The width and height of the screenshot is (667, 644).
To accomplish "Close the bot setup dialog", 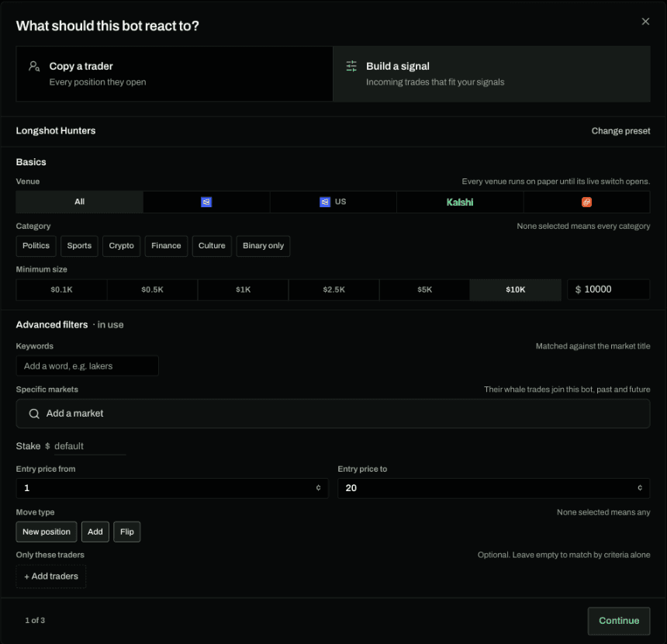I will click(645, 21).
